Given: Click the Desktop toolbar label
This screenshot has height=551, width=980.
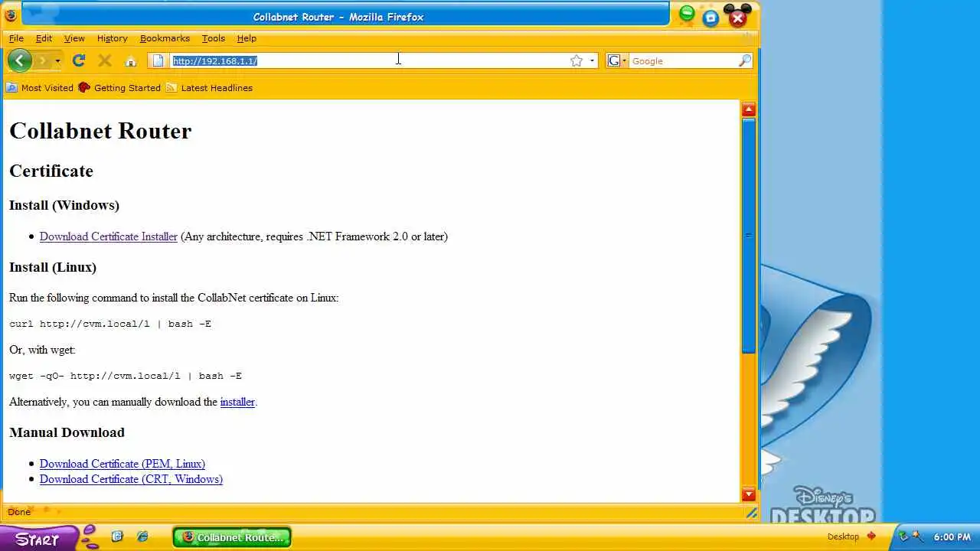Looking at the screenshot, I should [843, 536].
